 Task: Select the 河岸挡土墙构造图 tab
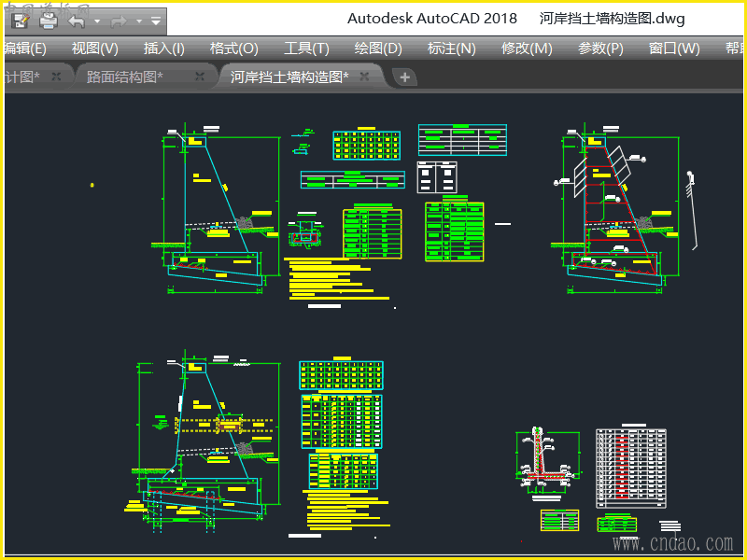(x=289, y=77)
